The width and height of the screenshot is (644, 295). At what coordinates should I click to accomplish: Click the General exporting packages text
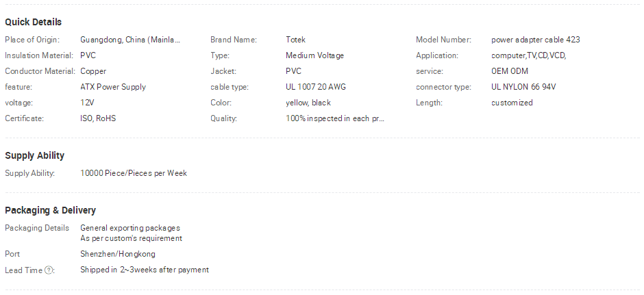tap(130, 228)
